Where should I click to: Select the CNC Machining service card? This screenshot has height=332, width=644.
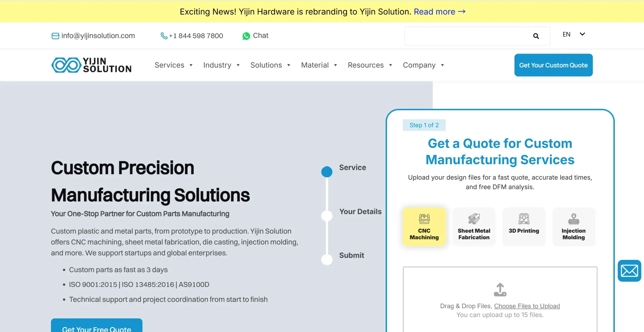424,226
